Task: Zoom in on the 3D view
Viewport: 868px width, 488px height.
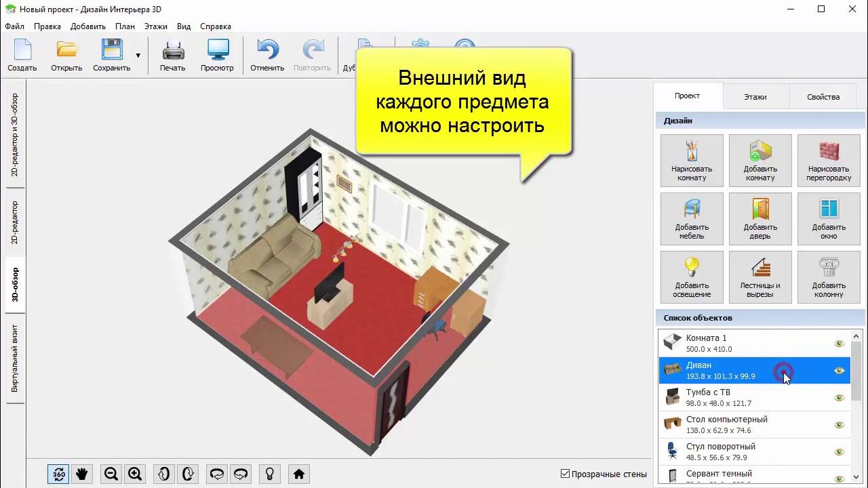Action: pos(135,474)
